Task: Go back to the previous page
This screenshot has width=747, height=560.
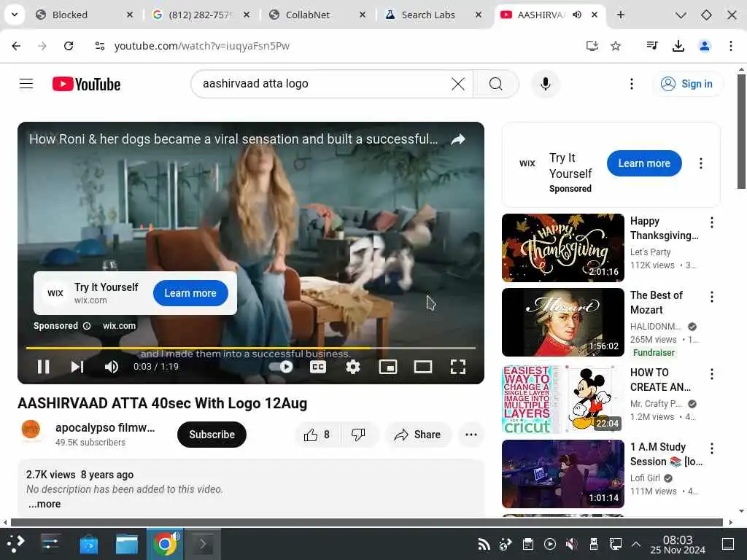Action: (x=16, y=46)
